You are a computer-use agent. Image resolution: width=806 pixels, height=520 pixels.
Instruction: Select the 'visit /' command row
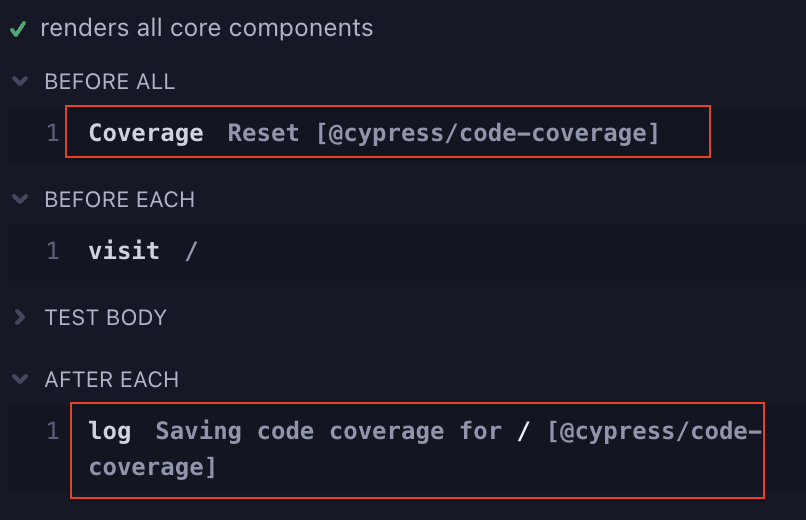point(400,251)
